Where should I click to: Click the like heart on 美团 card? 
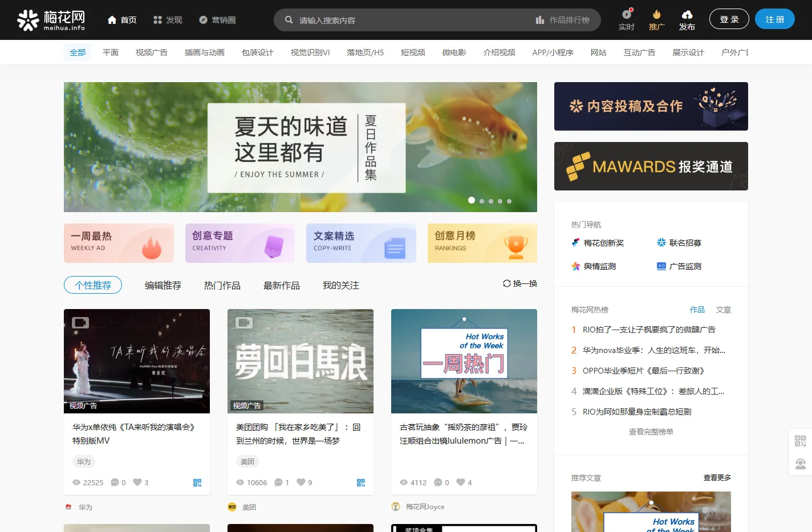[x=301, y=482]
